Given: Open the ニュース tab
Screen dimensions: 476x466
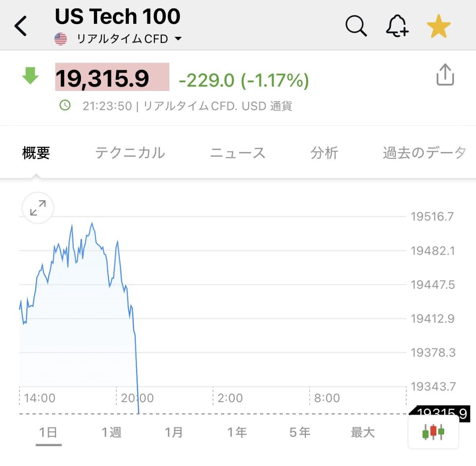Looking at the screenshot, I should coord(238,153).
